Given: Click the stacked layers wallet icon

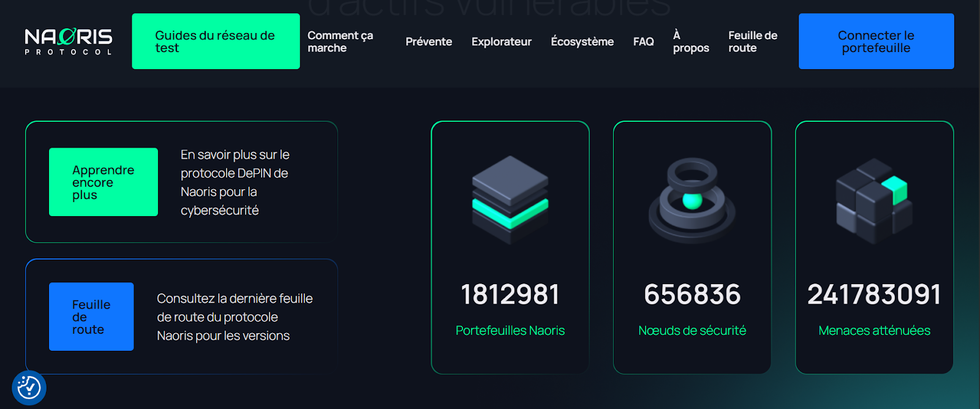Looking at the screenshot, I should (510, 200).
